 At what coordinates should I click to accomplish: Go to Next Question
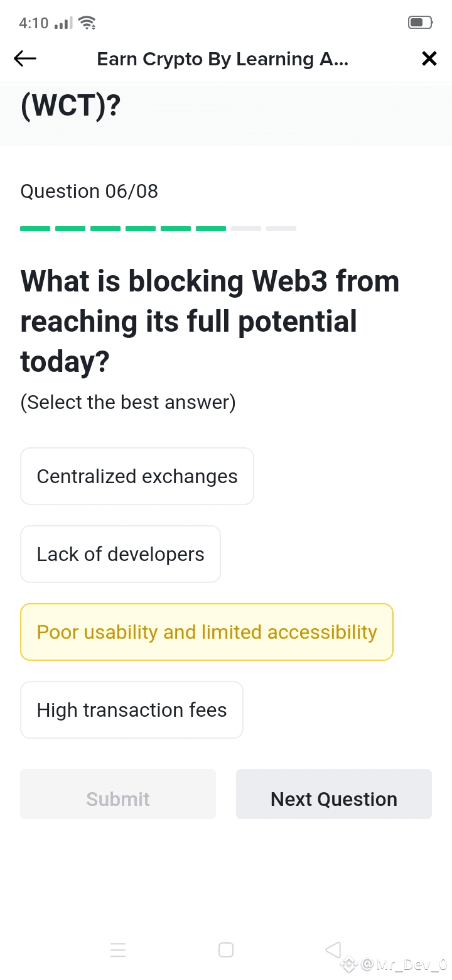click(x=334, y=794)
